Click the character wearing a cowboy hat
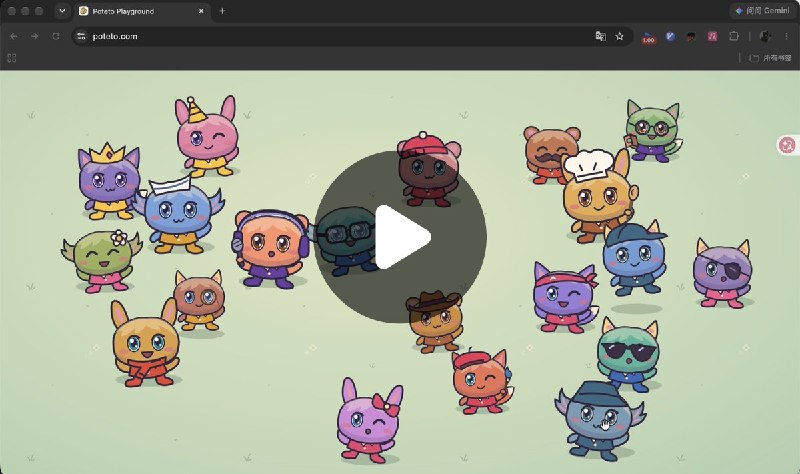The width and height of the screenshot is (800, 474). [x=435, y=322]
